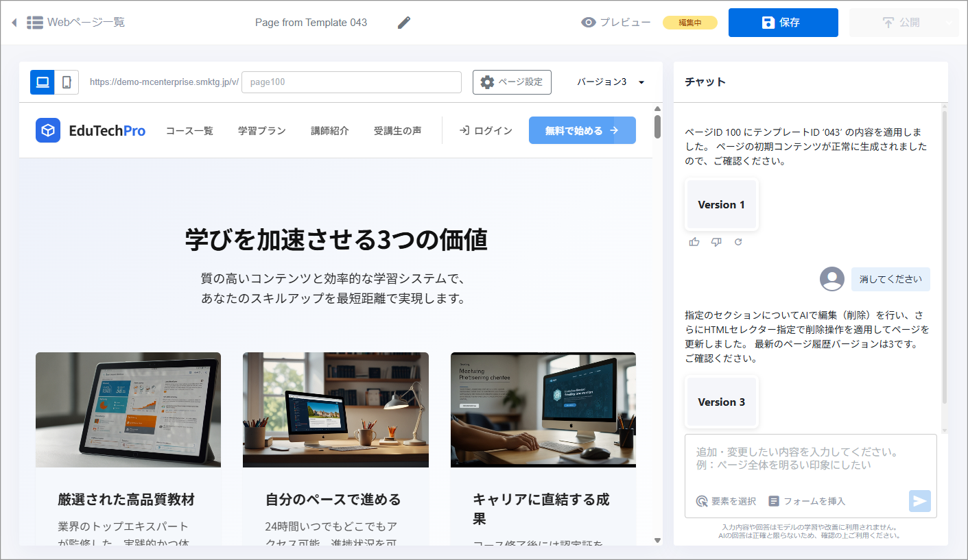The width and height of the screenshot is (968, 560).
Task: Click the user avatar in chat
Action: (832, 279)
